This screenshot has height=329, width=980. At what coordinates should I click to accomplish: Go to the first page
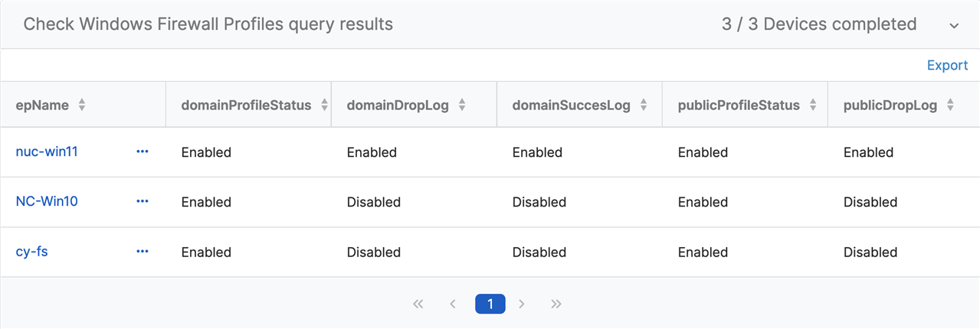pos(418,304)
